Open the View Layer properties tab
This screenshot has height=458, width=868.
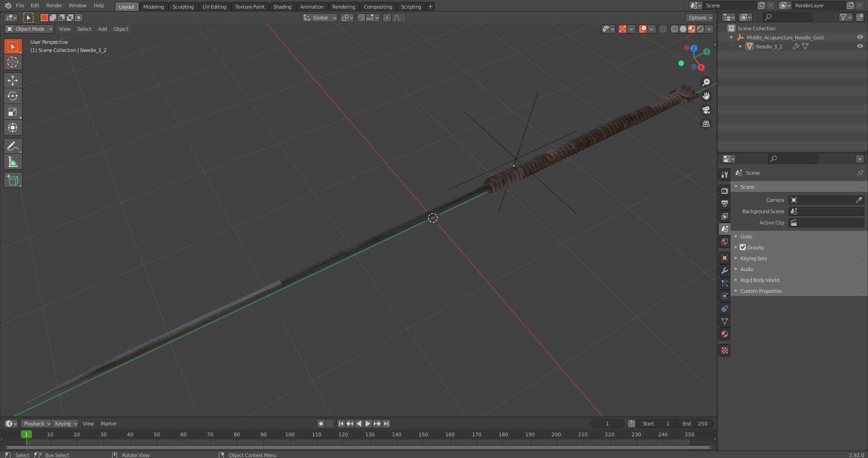coord(725,216)
